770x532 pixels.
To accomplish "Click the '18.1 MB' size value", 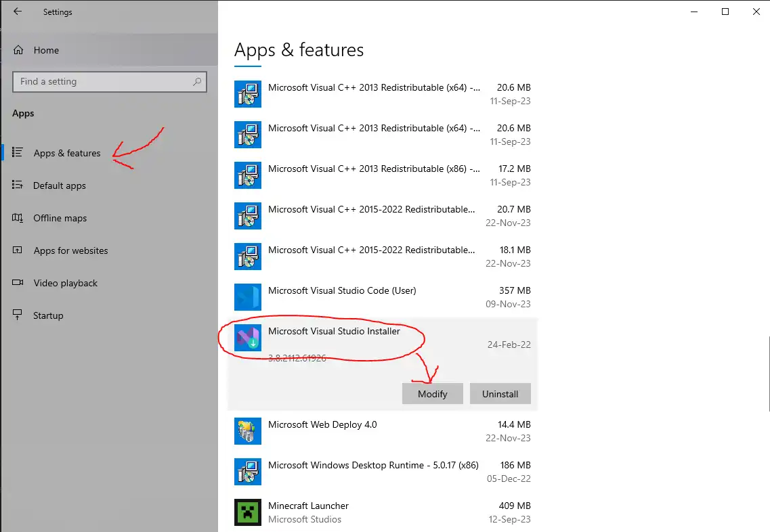I will [x=515, y=250].
